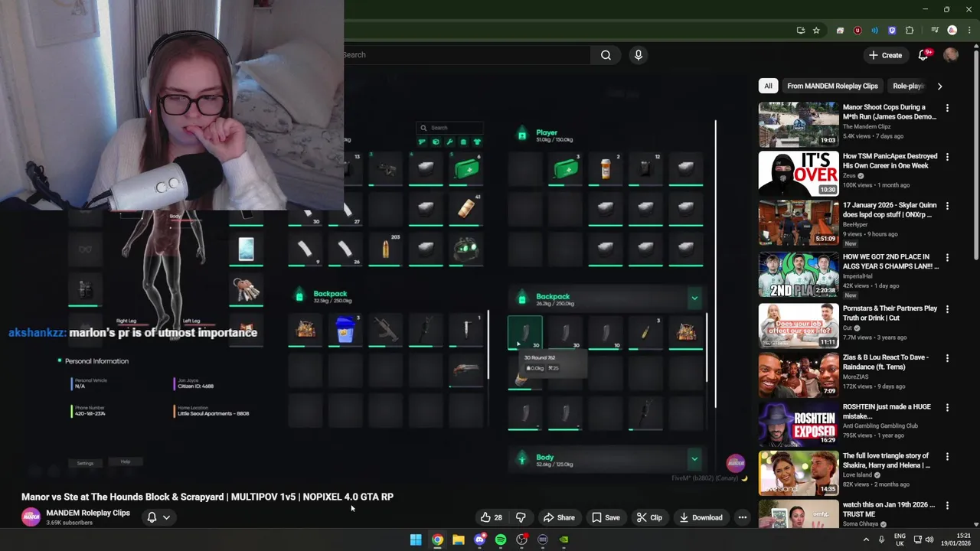The width and height of the screenshot is (980, 551).
Task: Show more filter chips with the right chevron
Action: [x=939, y=86]
